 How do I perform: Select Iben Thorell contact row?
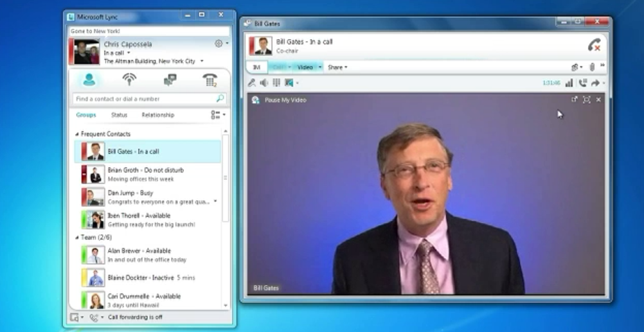coord(148,220)
